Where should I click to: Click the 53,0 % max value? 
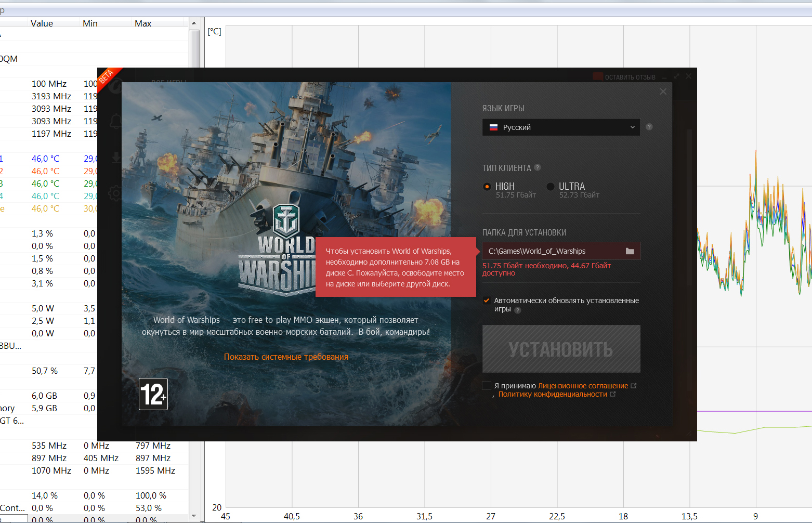pos(149,508)
